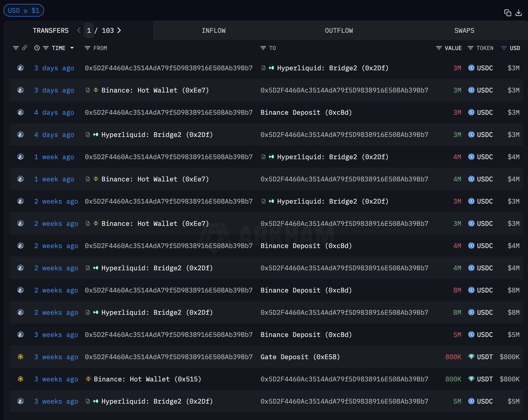The height and width of the screenshot is (420, 528).
Task: Click the link icon in table header
Action: point(25,48)
